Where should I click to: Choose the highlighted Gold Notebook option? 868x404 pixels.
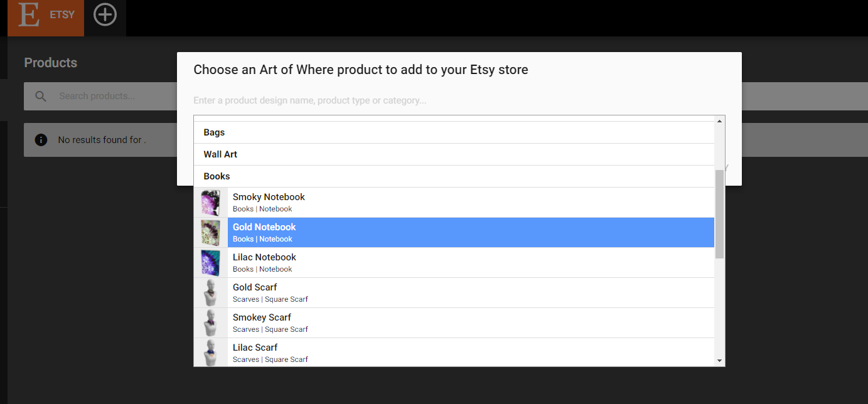coord(454,233)
